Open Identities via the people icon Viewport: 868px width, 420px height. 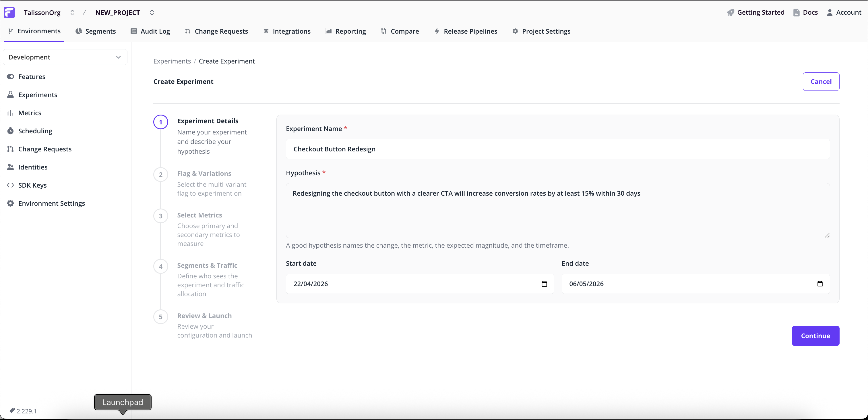[10, 167]
